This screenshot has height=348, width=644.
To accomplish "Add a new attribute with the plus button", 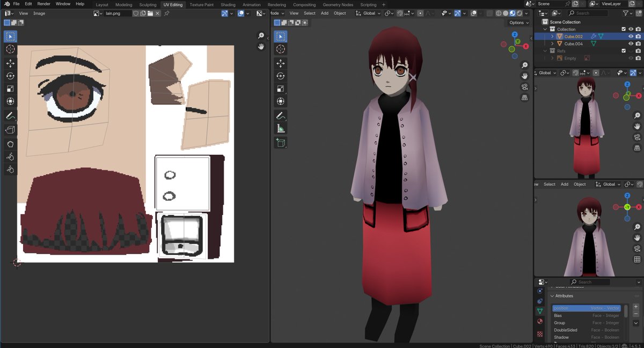I will click(x=636, y=307).
